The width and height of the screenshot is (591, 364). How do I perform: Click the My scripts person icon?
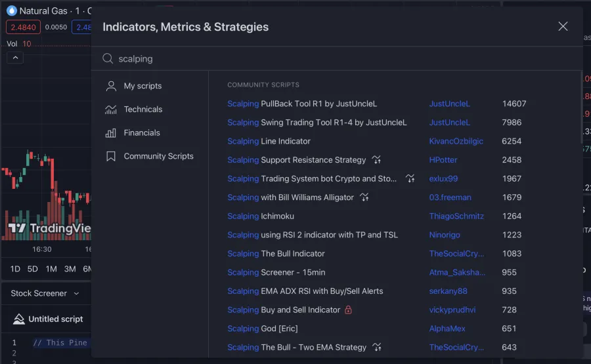coord(111,86)
